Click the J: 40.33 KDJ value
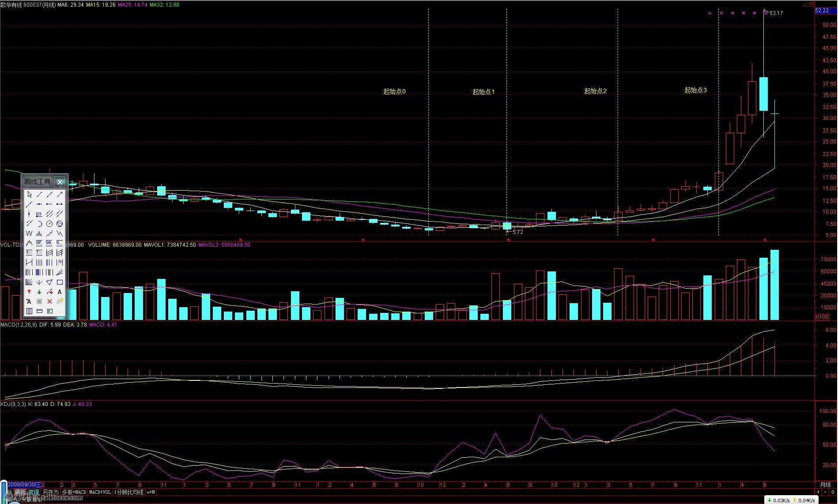The width and height of the screenshot is (838, 504). tap(82, 404)
